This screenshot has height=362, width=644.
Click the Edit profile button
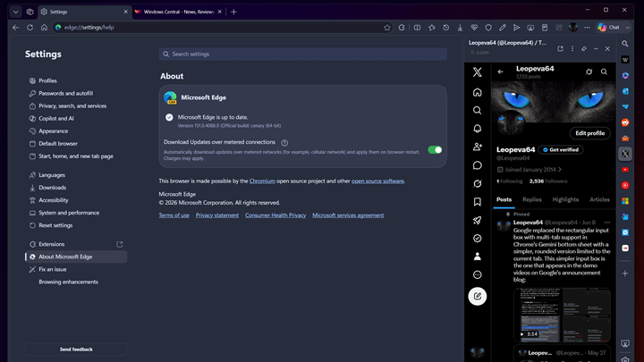[589, 133]
